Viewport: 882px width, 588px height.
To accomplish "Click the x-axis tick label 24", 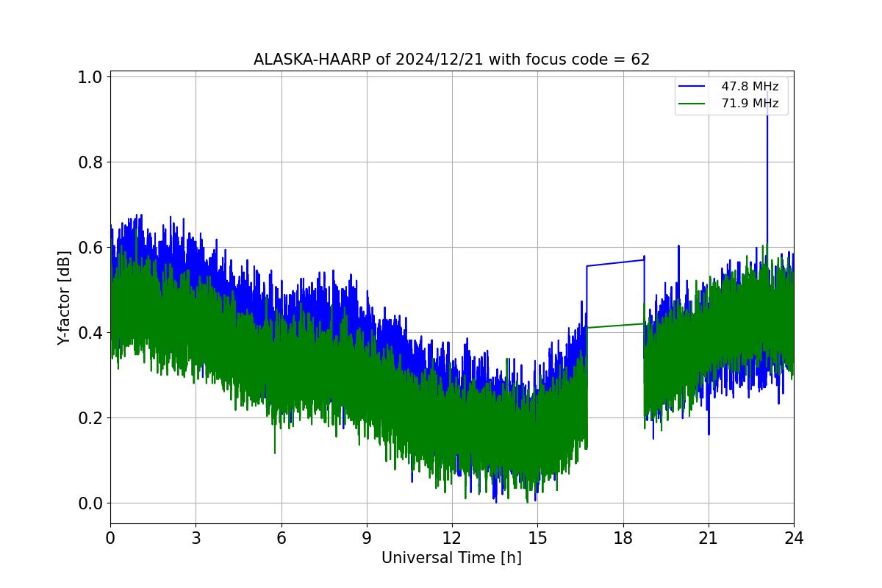I will pos(794,538).
